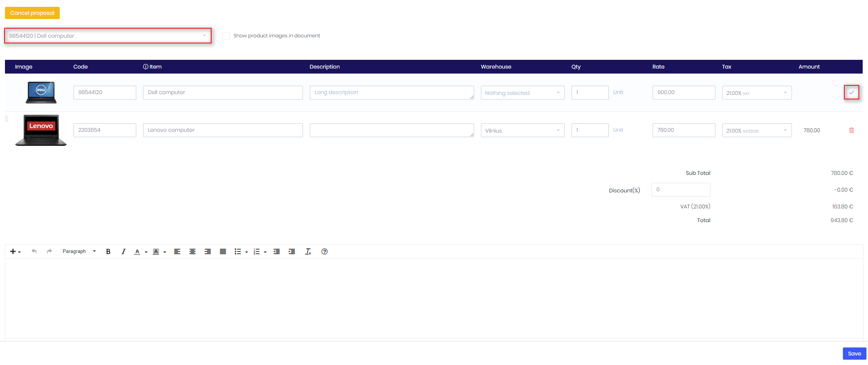Insert bullet list
868x365 pixels.
238,251
